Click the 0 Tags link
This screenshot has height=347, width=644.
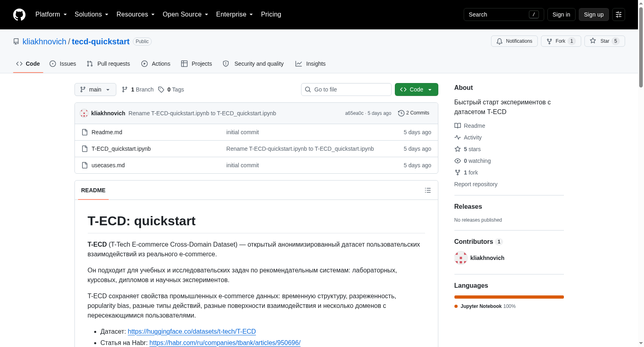(171, 89)
